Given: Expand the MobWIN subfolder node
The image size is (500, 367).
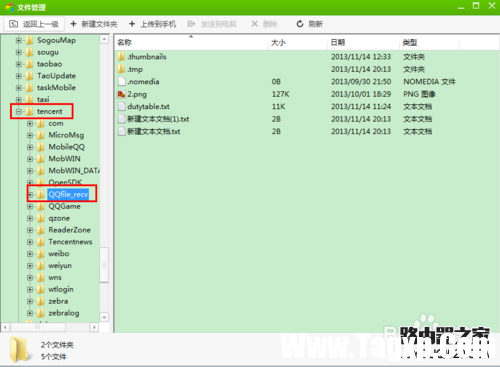Looking at the screenshot, I should click(x=30, y=159).
